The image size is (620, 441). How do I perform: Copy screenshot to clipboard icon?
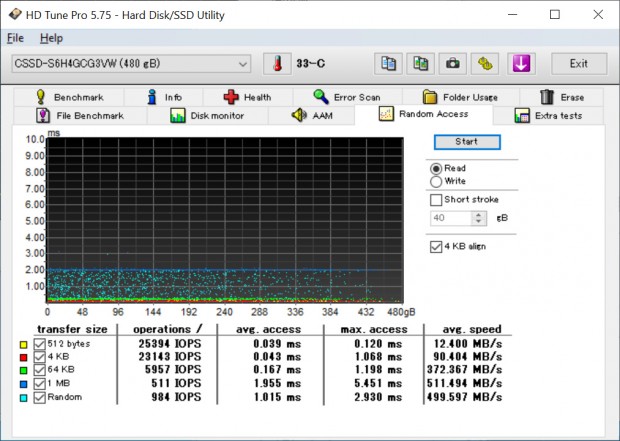tap(420, 64)
